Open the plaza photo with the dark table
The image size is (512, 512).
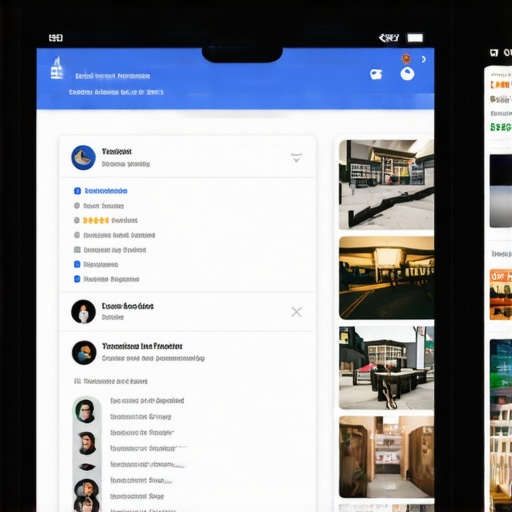click(x=386, y=368)
